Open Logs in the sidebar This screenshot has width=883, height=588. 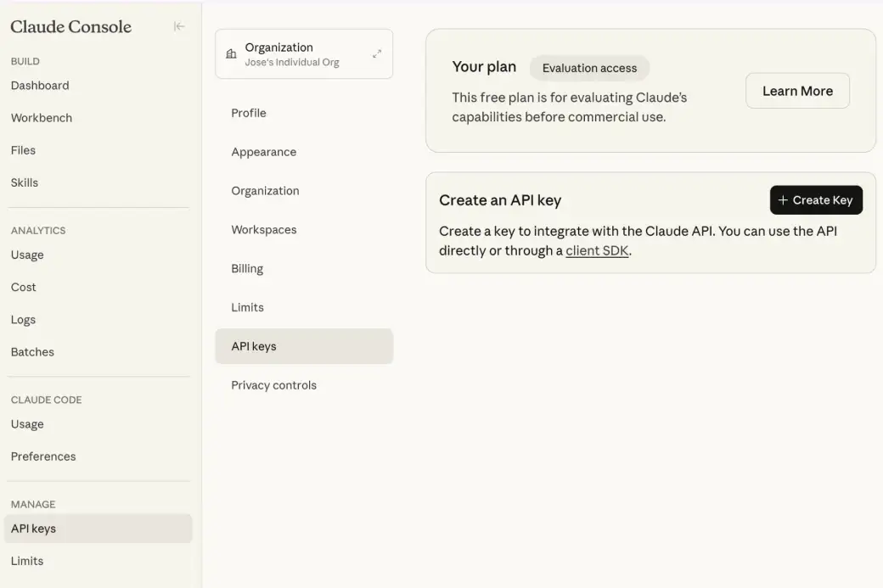pos(23,320)
